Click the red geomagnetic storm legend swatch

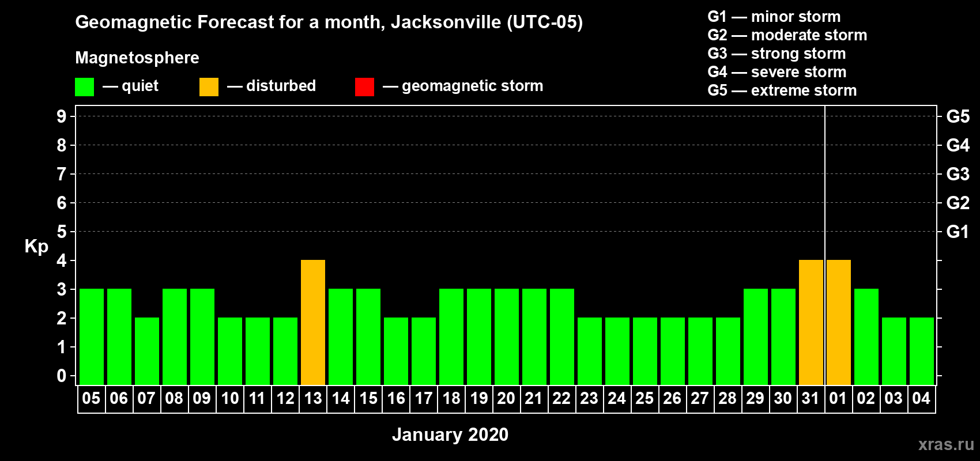click(364, 87)
